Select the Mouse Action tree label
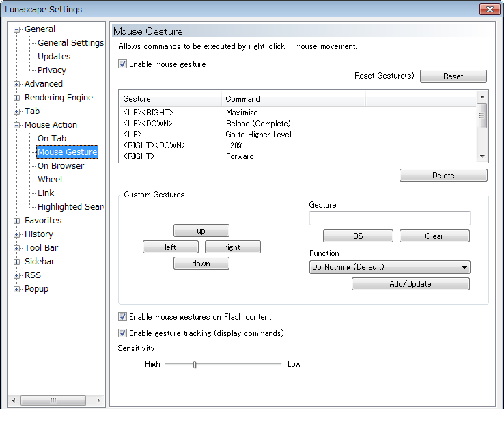 coord(51,125)
